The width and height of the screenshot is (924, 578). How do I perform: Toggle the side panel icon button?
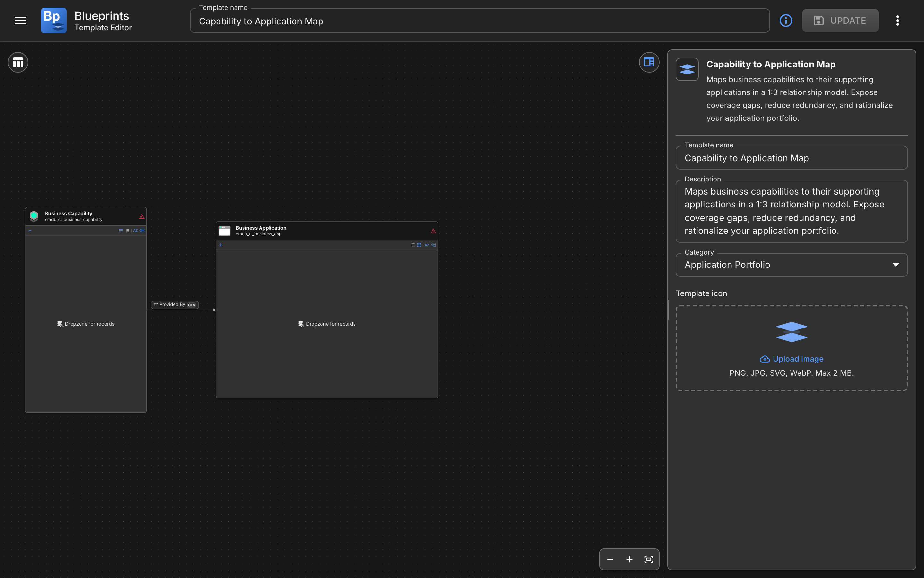(x=649, y=62)
